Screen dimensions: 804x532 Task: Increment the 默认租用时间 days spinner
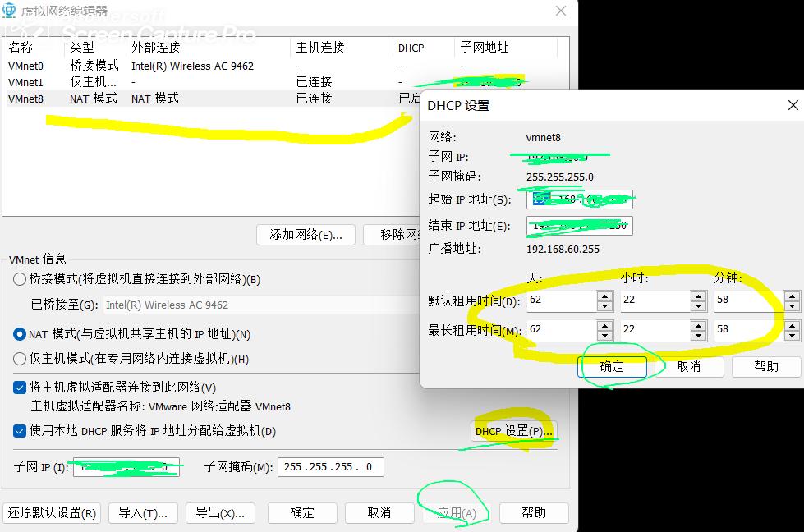[604, 296]
